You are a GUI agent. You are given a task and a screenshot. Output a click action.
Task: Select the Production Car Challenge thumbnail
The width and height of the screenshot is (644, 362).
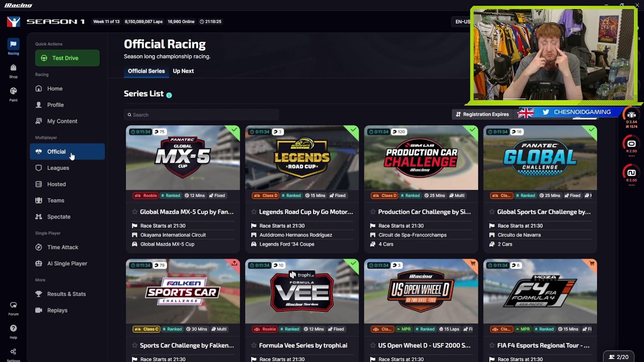tap(421, 158)
